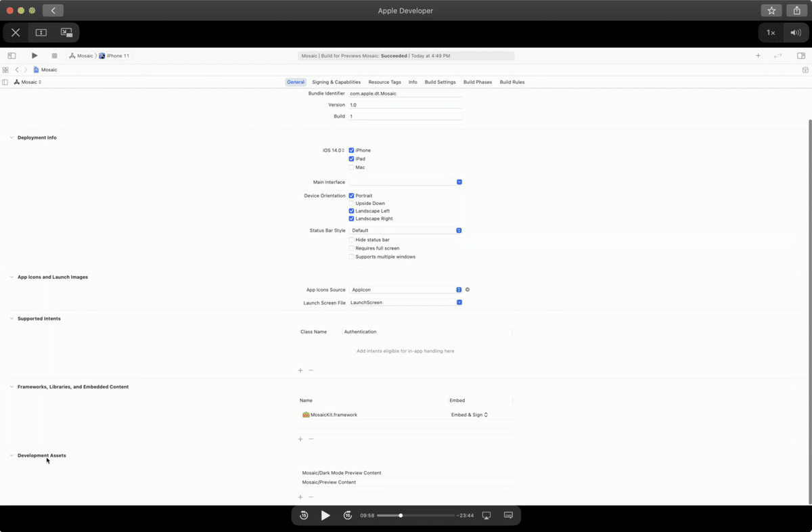Enable Supports multiple windows

point(351,257)
